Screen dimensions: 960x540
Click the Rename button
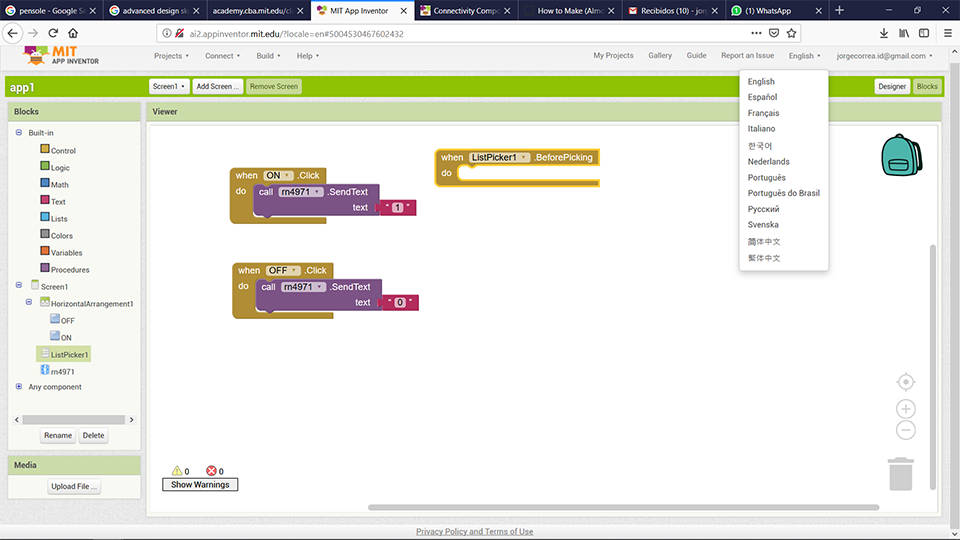coord(58,435)
